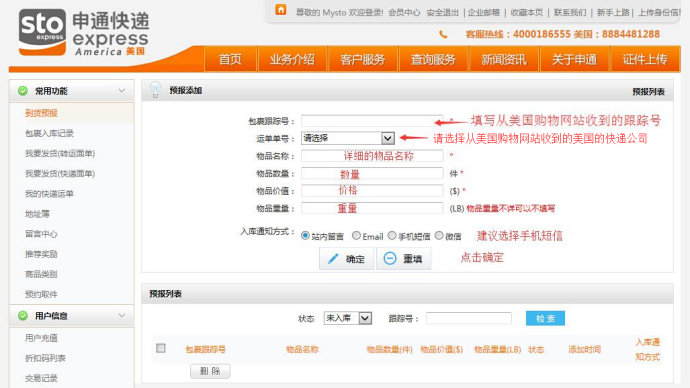Screen dimensions: 690x388
Task: Open the 状态 未入库 dropdown
Action: pyautogui.click(x=348, y=318)
